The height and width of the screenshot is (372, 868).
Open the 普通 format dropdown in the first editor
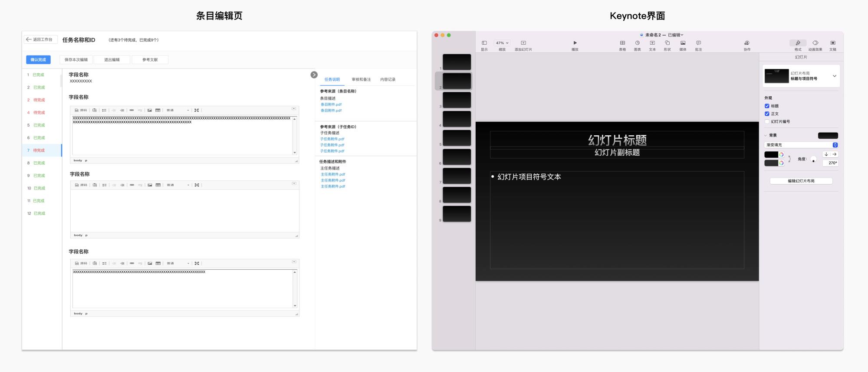[x=178, y=110]
